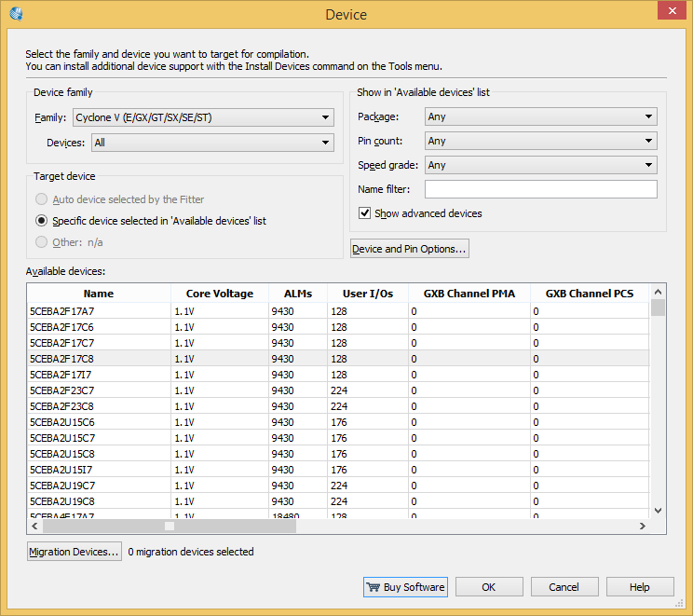Screen dimensions: 693x616
Task: Click the horizontal scrollbar left arrow
Action: tap(34, 527)
